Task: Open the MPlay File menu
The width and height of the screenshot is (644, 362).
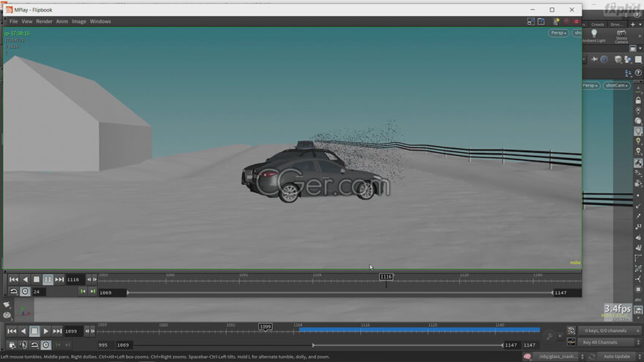Action: (14, 21)
